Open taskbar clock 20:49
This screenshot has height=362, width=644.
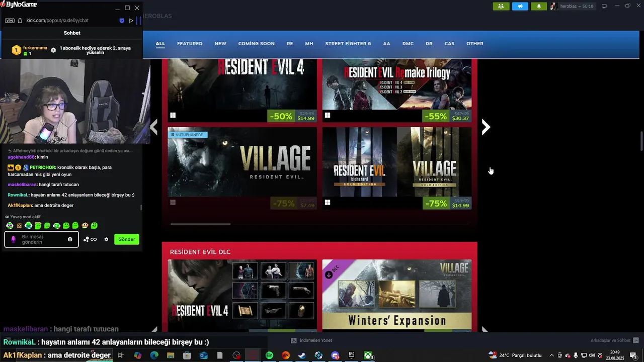click(x=615, y=355)
